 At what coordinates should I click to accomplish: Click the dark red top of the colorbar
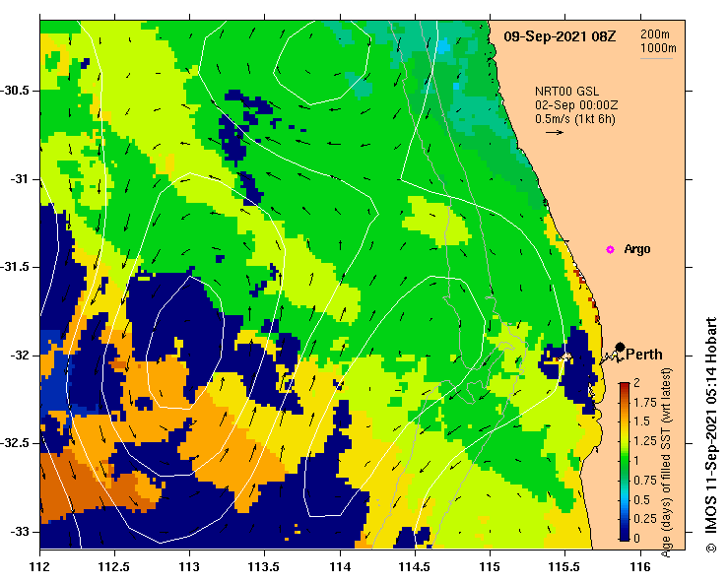(625, 386)
